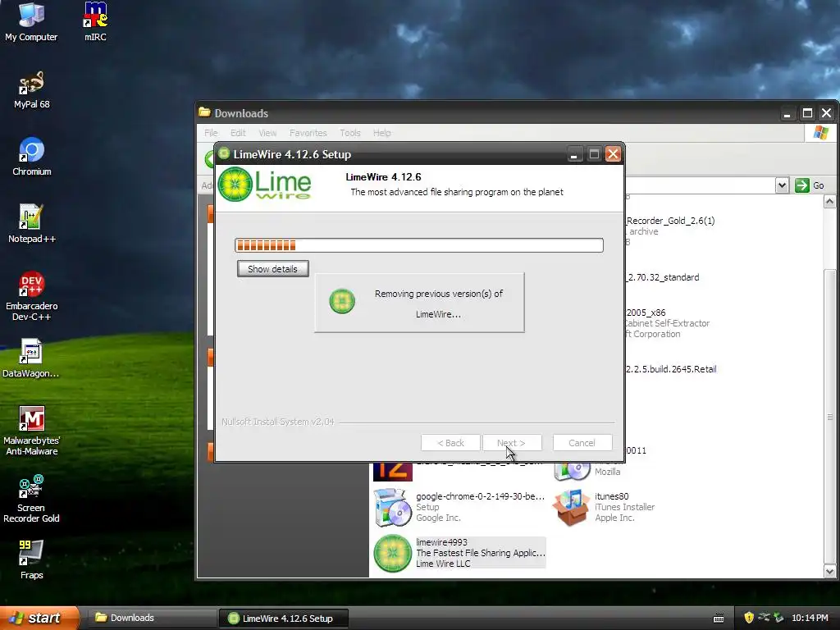
Task: Minimize the LimeWire setup window
Action: click(x=573, y=154)
